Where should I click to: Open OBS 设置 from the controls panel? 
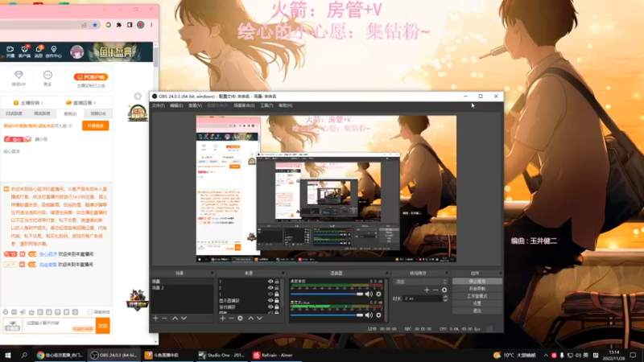click(x=477, y=303)
